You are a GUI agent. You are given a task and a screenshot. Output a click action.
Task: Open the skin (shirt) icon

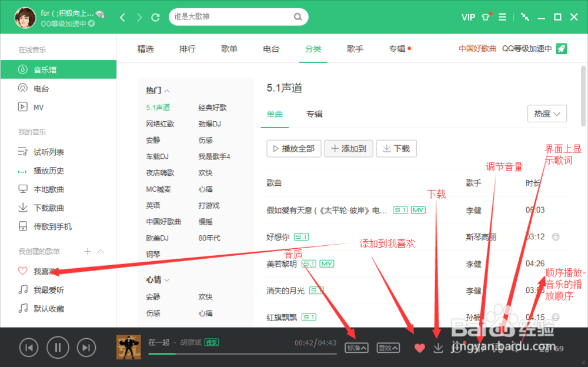(x=486, y=17)
